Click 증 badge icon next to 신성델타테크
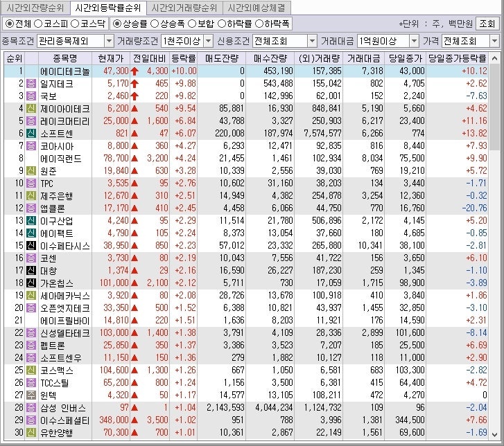504x446 pixels. 31,332
